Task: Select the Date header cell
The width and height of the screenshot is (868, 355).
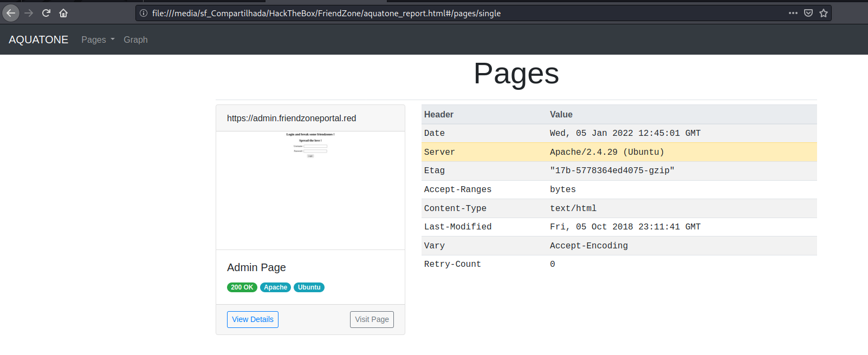Action: click(x=485, y=133)
